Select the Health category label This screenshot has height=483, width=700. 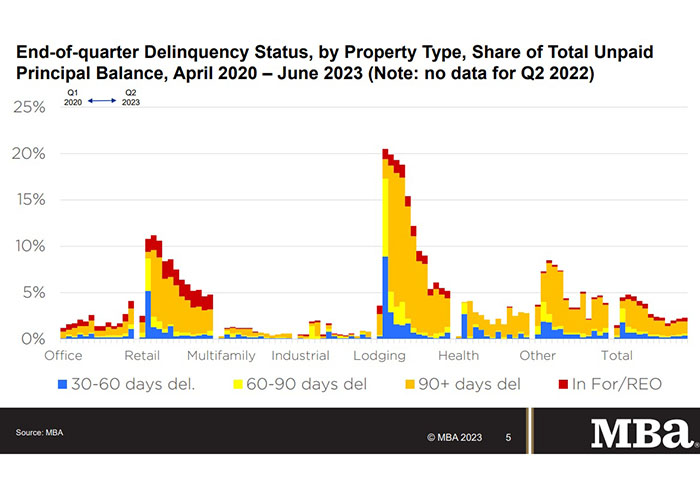point(458,355)
